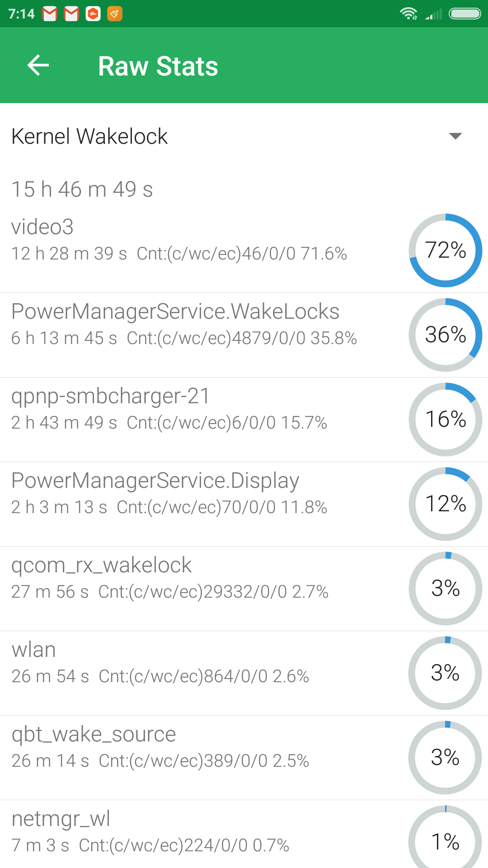
Task: Open the qpnp-smbcharger-21 entry
Action: click(x=244, y=420)
